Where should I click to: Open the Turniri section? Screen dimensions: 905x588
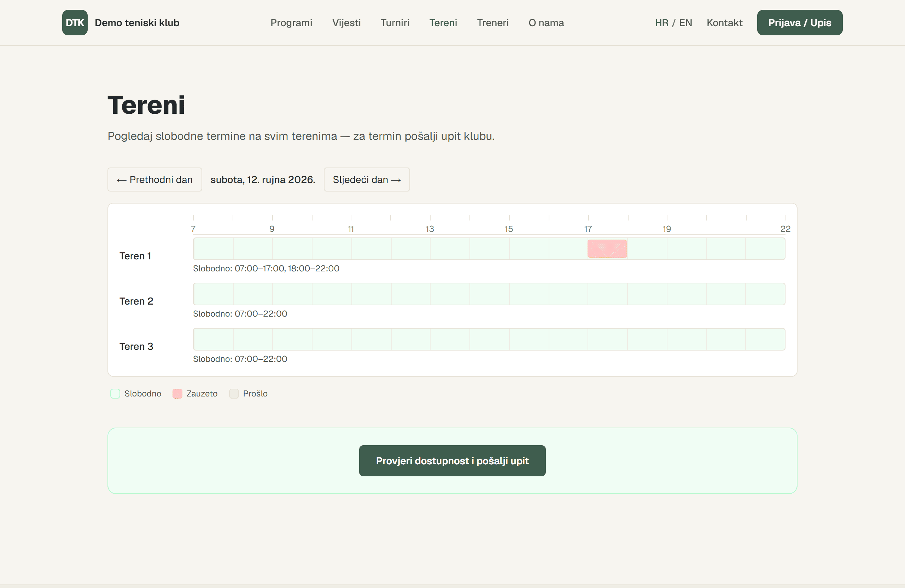[x=395, y=23]
